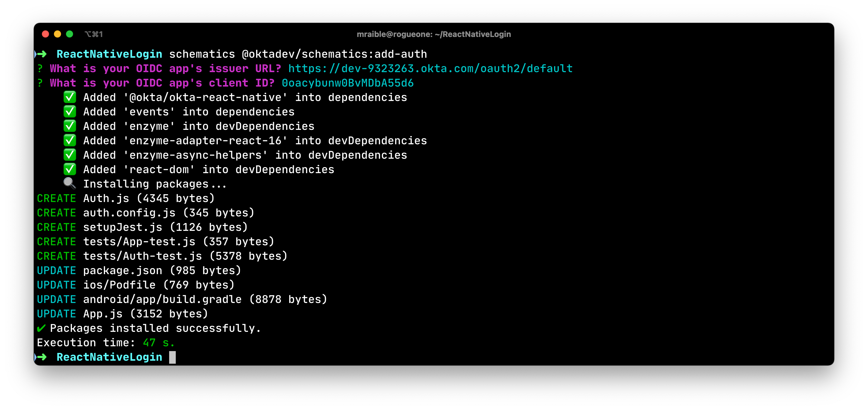Image resolution: width=868 pixels, height=410 pixels.
Task: Click the bottom prompt arrow icon
Action: pyautogui.click(x=42, y=357)
